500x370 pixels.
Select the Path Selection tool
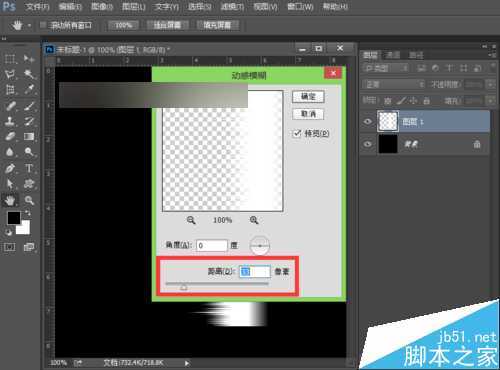[10, 184]
